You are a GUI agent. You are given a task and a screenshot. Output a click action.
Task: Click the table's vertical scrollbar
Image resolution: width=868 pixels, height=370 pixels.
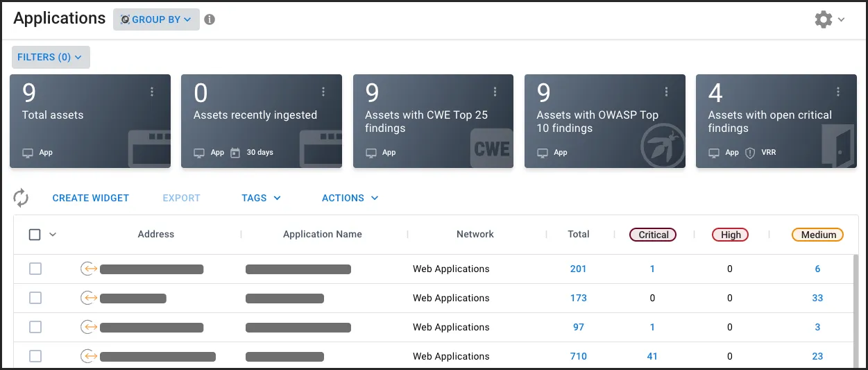(856, 310)
